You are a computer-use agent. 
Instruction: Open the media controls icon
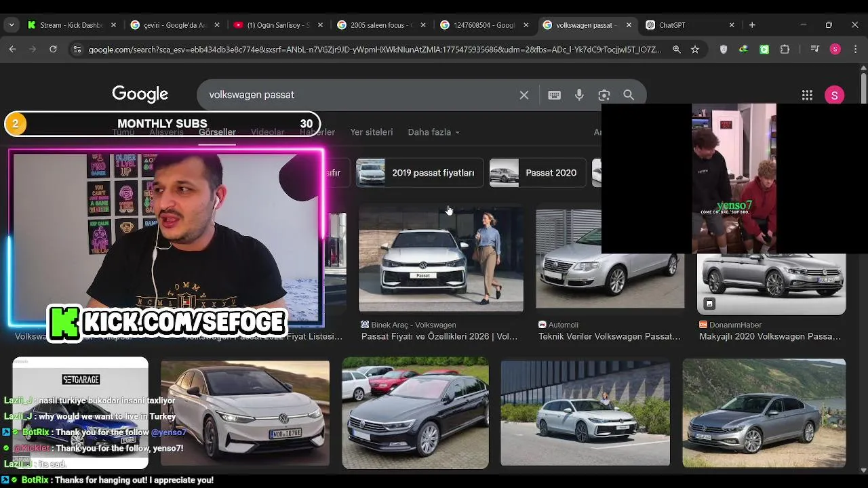[815, 49]
